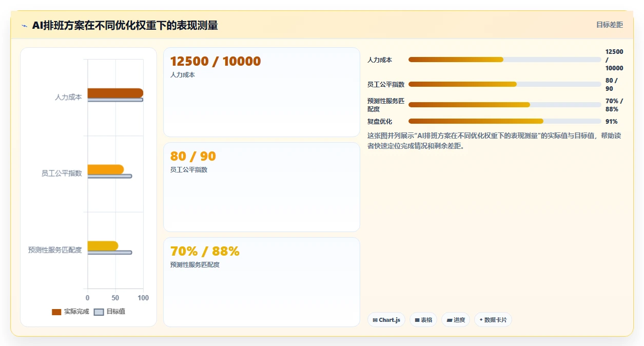644x346 pixels.
Task: Click the 复盘优化 progress row label
Action: click(380, 122)
